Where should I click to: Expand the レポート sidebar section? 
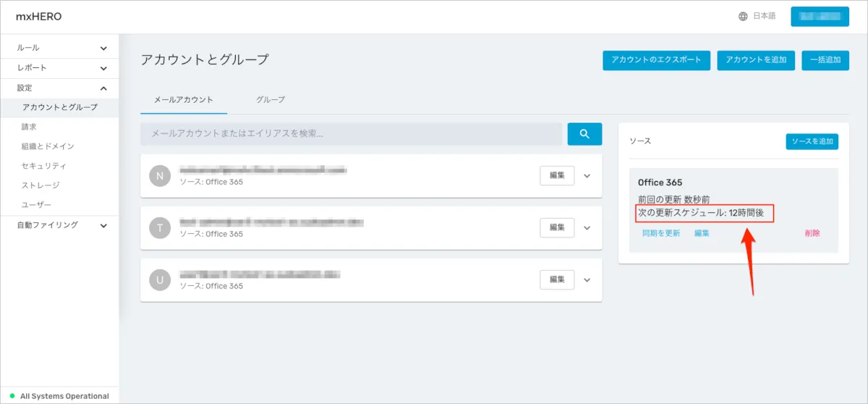click(103, 68)
